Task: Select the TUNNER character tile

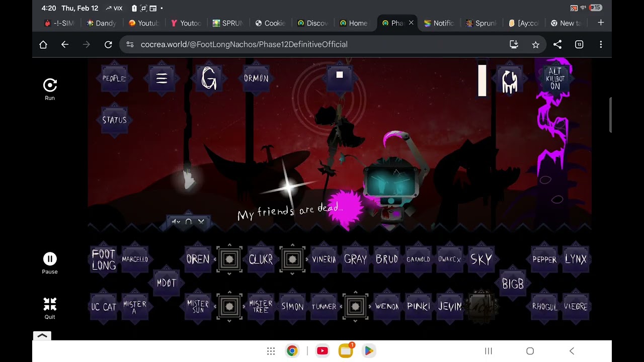Action: point(324,307)
